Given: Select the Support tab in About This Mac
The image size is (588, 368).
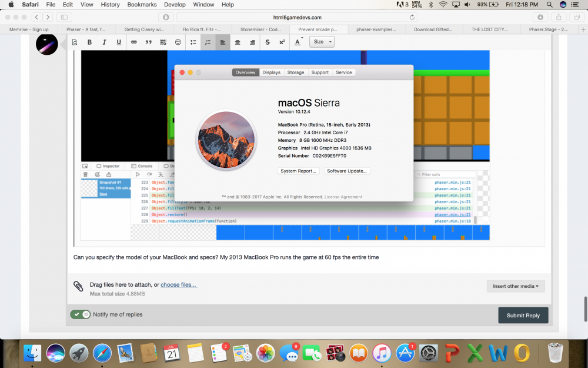Looking at the screenshot, I should pyautogui.click(x=320, y=72).
